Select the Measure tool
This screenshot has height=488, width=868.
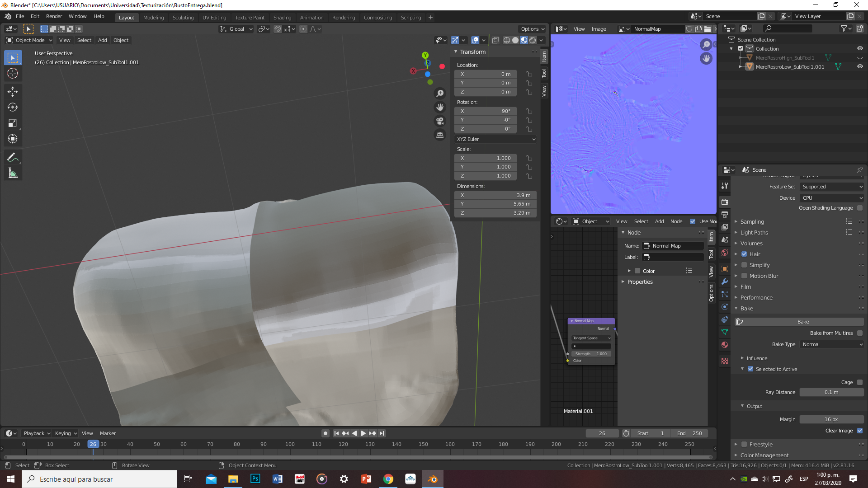click(x=13, y=174)
